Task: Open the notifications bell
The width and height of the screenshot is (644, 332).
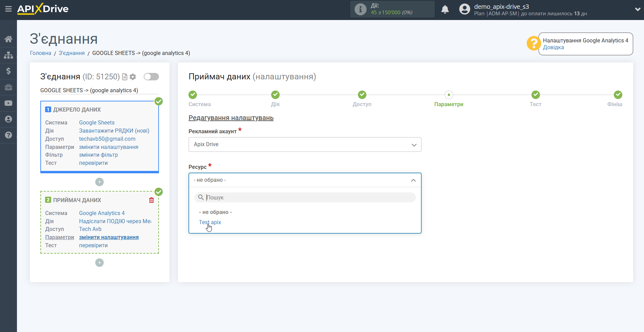Action: click(x=445, y=9)
